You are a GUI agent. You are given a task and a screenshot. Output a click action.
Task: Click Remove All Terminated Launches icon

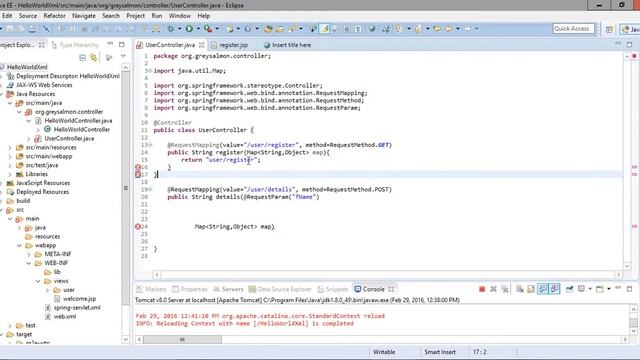[505, 289]
